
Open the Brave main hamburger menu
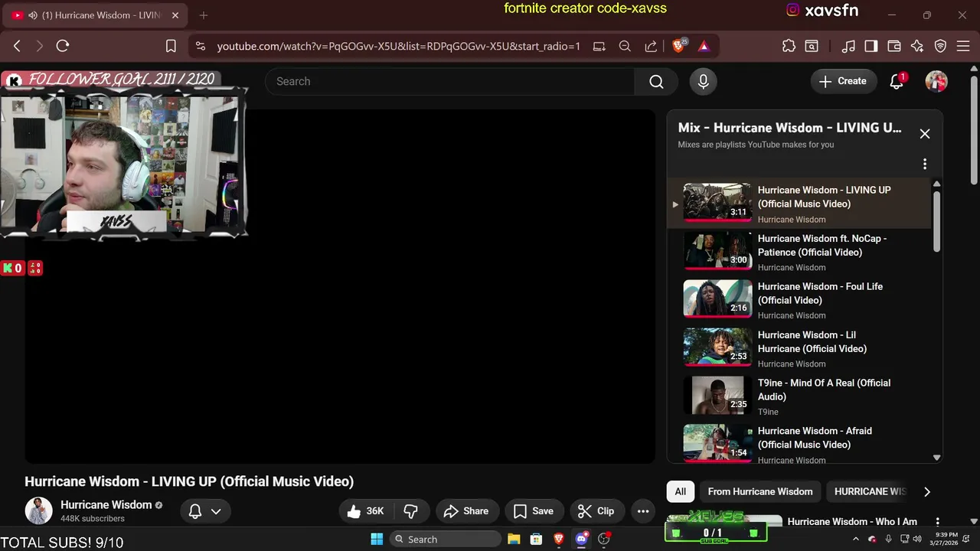click(963, 46)
